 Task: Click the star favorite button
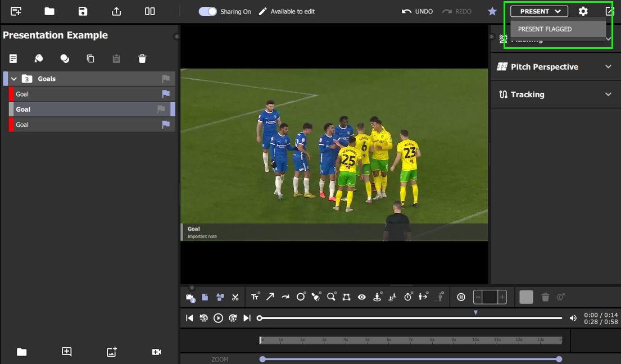point(492,11)
